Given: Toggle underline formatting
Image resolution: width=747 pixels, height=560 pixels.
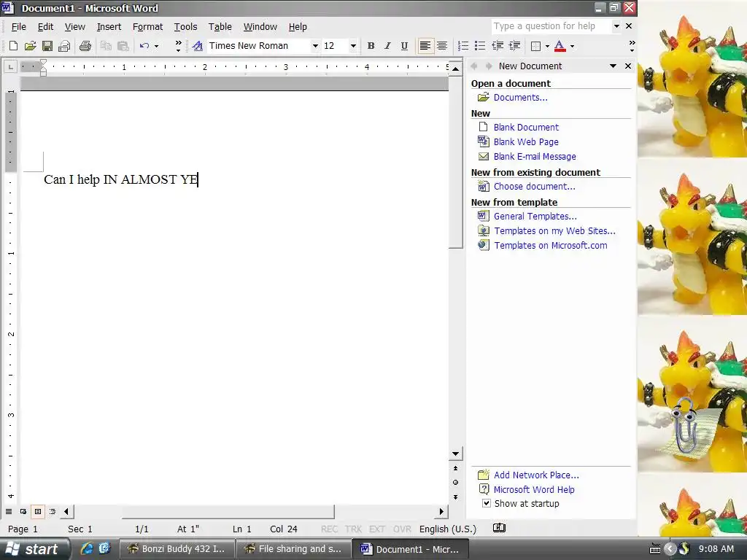Looking at the screenshot, I should [x=404, y=46].
